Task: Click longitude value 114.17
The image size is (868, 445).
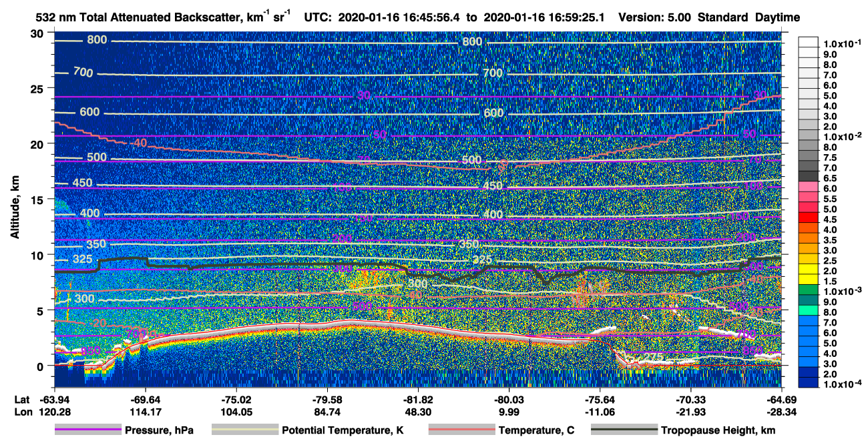Action: click(x=146, y=411)
